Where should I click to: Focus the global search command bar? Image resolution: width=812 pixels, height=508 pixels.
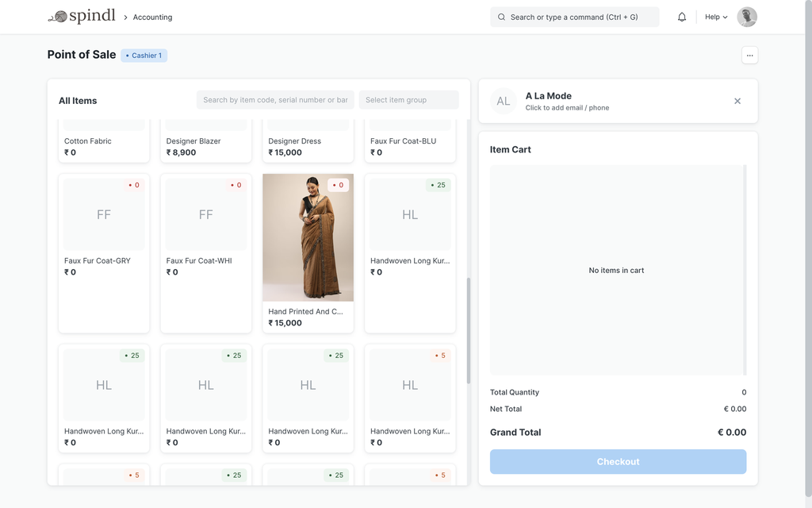574,17
